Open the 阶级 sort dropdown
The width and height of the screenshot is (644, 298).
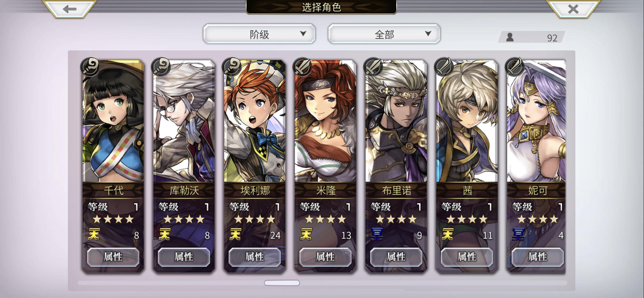259,34
